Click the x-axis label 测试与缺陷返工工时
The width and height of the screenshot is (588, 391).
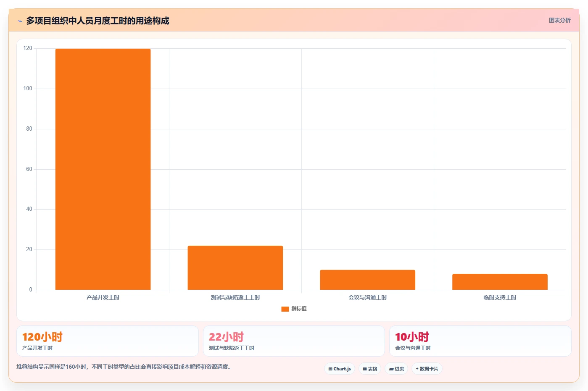pyautogui.click(x=235, y=297)
